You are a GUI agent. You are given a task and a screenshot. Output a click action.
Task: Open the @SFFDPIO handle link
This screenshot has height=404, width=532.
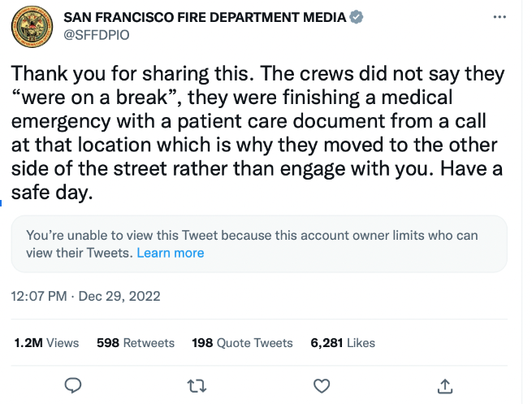coord(96,34)
